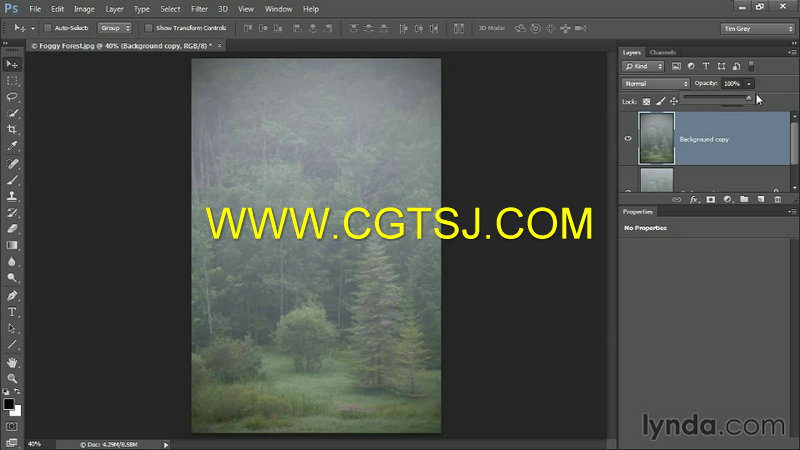
Task: Select the Quick Selection tool
Action: coord(12,113)
